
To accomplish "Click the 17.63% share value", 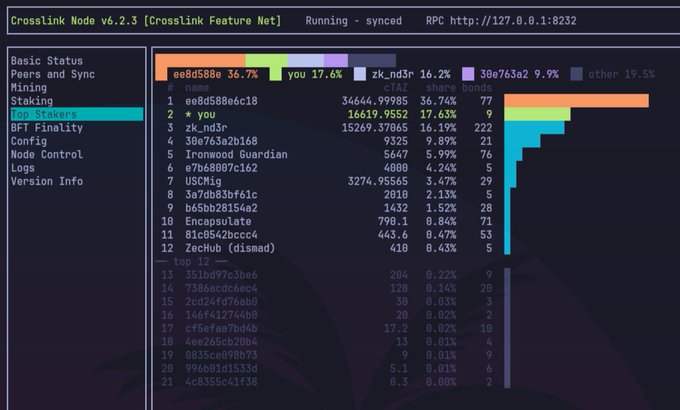I will coord(438,115).
